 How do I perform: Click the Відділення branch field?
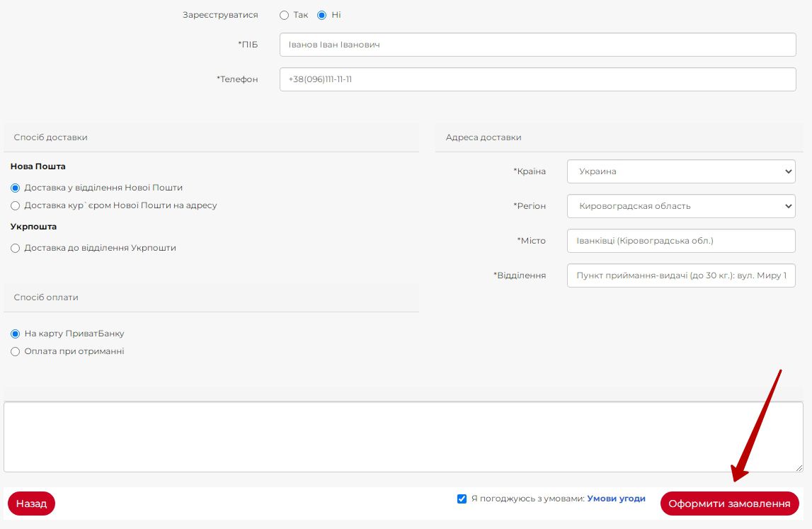click(x=680, y=275)
